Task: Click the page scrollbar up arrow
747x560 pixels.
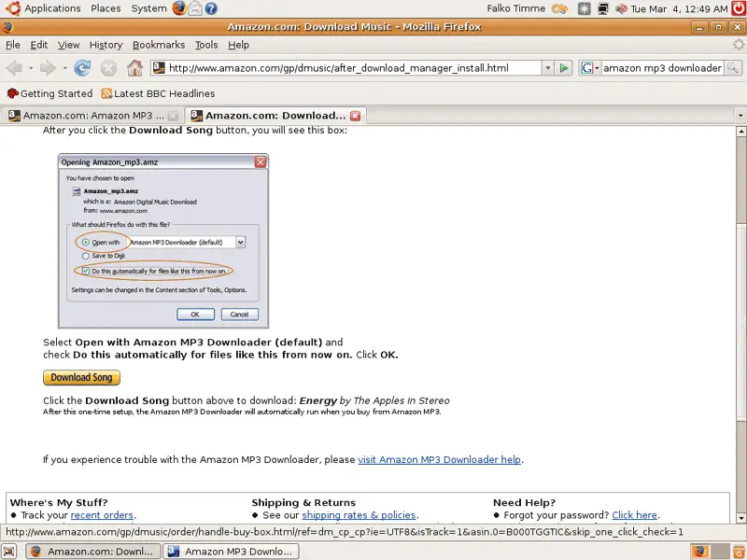Action: pos(740,131)
